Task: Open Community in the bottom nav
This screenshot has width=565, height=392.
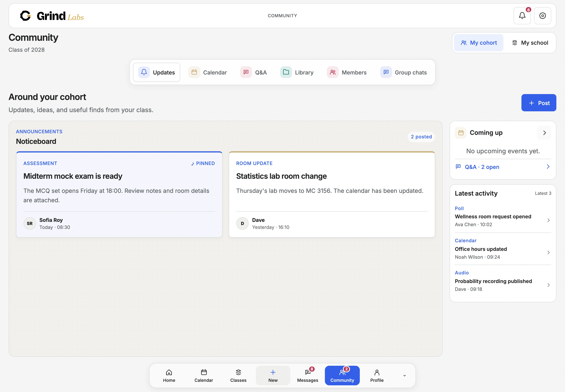Action: [342, 376]
